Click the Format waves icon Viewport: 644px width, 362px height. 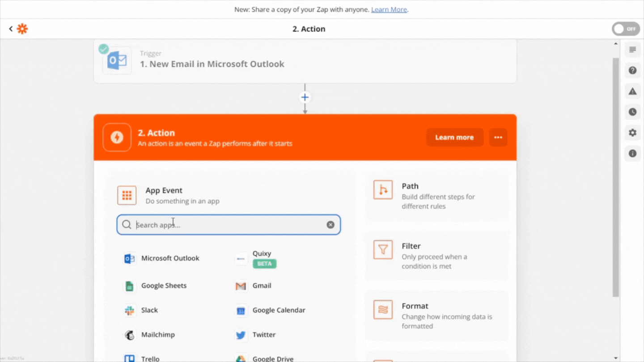coord(383,310)
